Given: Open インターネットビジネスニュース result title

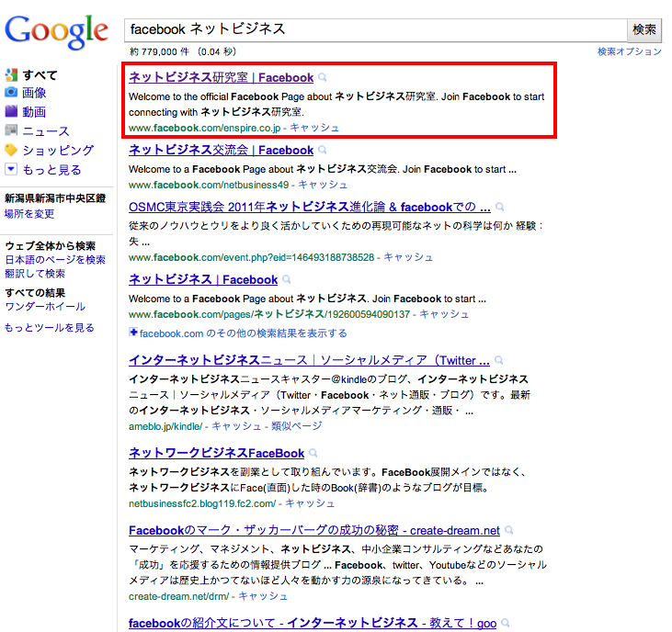Looking at the screenshot, I should tap(309, 360).
